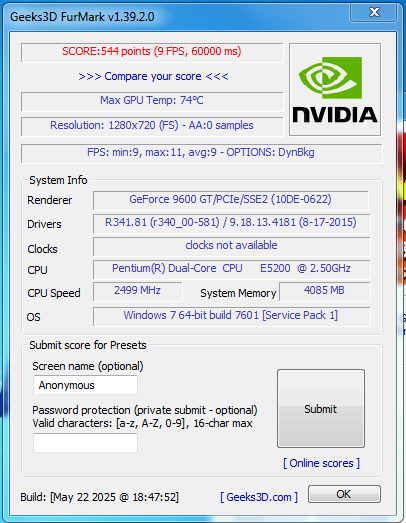Click the password protection text box
The image size is (406, 523).
pyautogui.click(x=85, y=443)
